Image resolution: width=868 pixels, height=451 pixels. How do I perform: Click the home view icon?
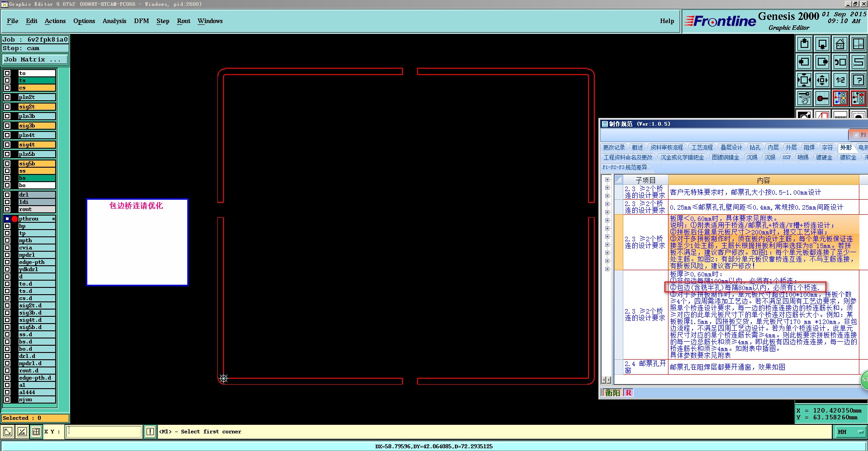[x=840, y=44]
